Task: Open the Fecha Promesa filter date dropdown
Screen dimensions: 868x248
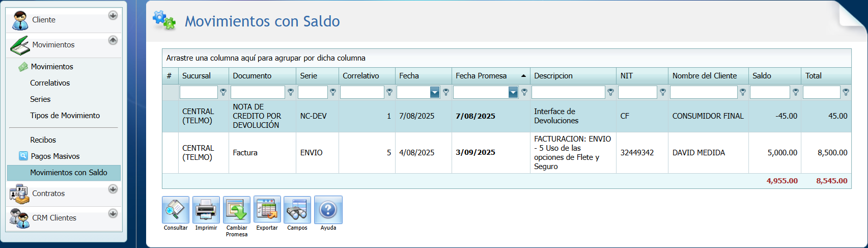Action: [513, 92]
